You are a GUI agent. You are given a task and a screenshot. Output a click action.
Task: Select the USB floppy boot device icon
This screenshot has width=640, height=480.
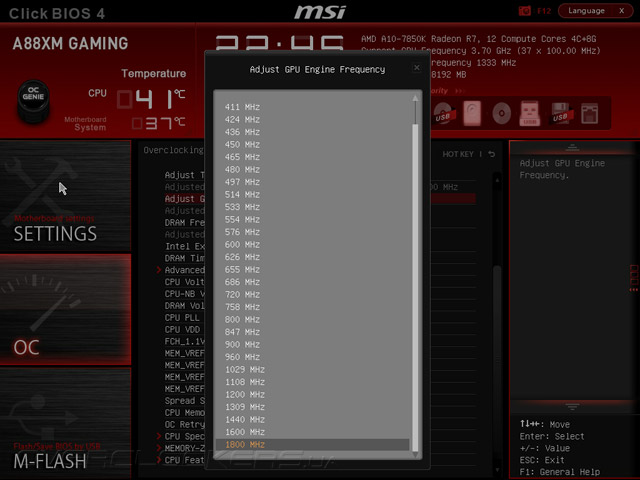[x=560, y=113]
